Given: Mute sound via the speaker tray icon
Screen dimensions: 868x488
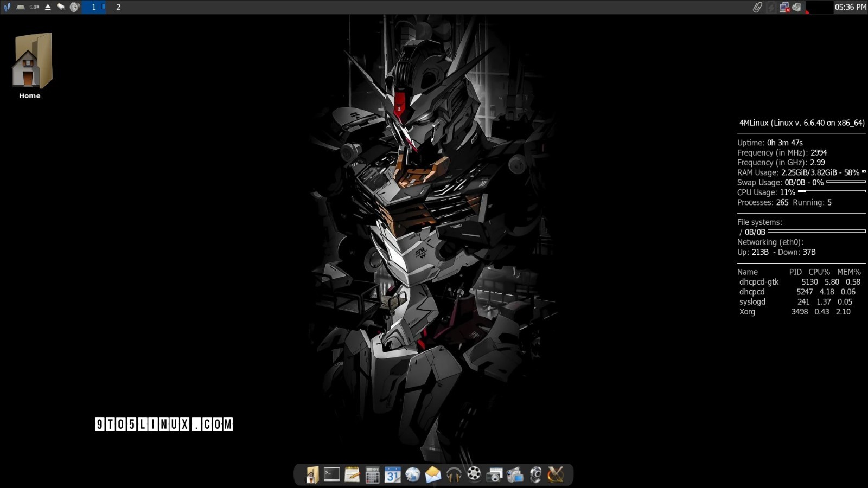Looking at the screenshot, I should pos(796,8).
